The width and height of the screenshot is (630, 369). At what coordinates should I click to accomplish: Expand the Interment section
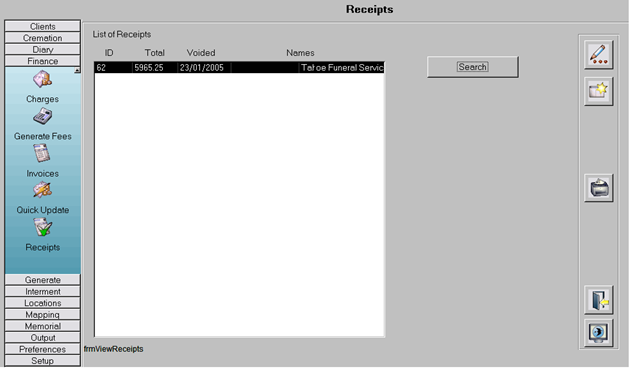point(43,291)
